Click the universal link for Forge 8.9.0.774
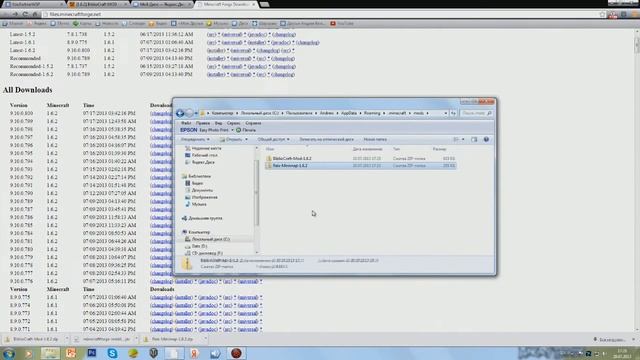This screenshot has height=360, width=640. click(248, 305)
